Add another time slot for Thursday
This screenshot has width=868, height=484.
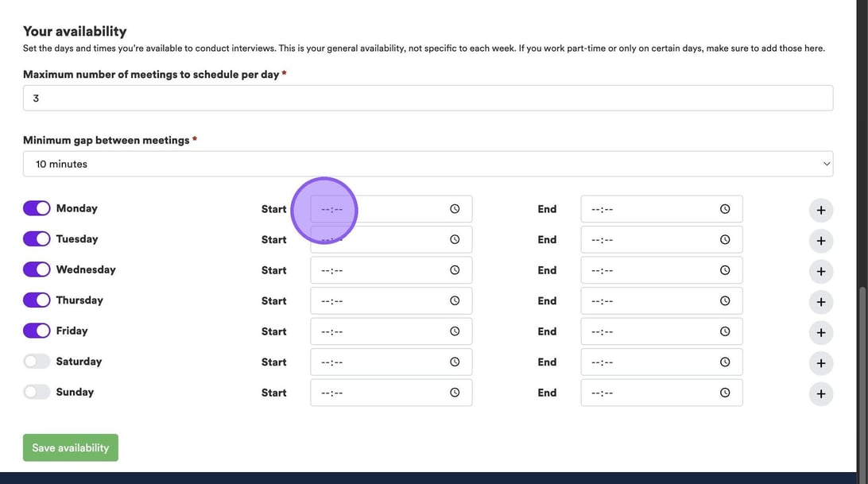coord(821,302)
